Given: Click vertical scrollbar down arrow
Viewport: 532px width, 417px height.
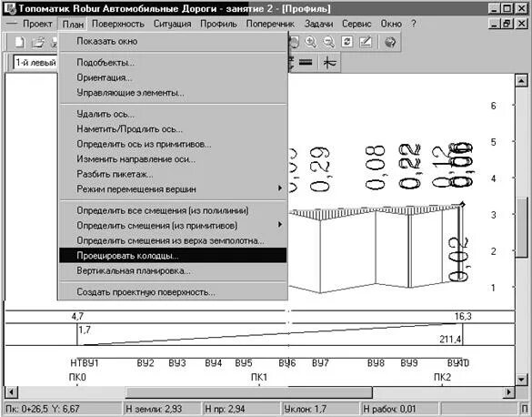Looking at the screenshot, I should coord(521,379).
